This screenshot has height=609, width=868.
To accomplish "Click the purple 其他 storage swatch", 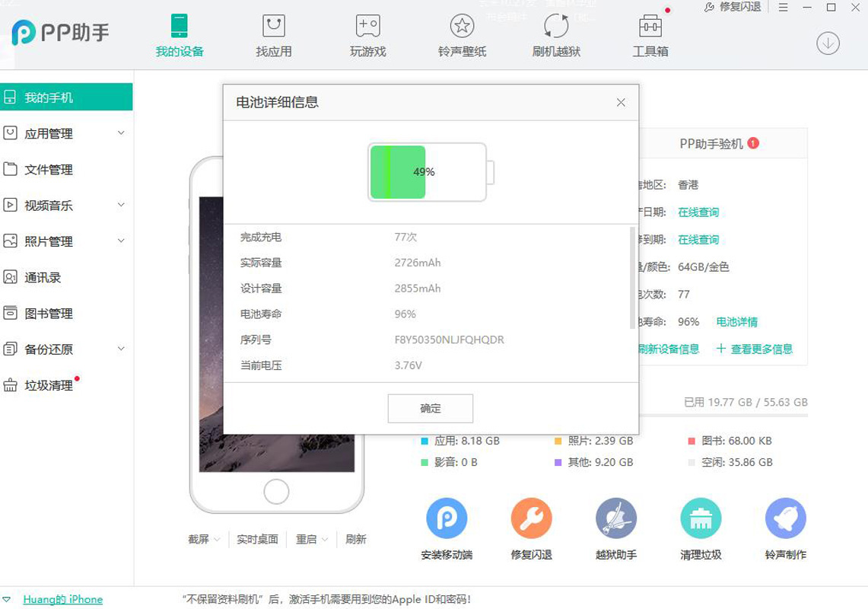I will tap(558, 462).
